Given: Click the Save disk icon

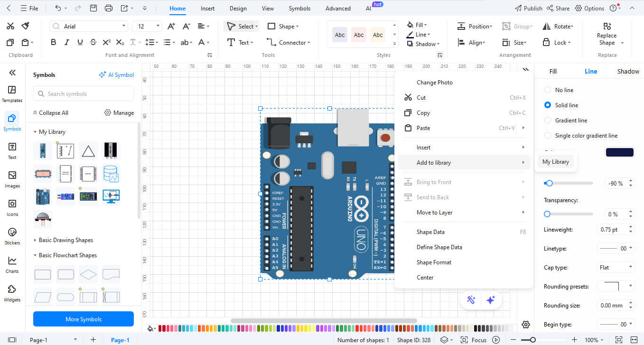Looking at the screenshot, I should coord(93,8).
